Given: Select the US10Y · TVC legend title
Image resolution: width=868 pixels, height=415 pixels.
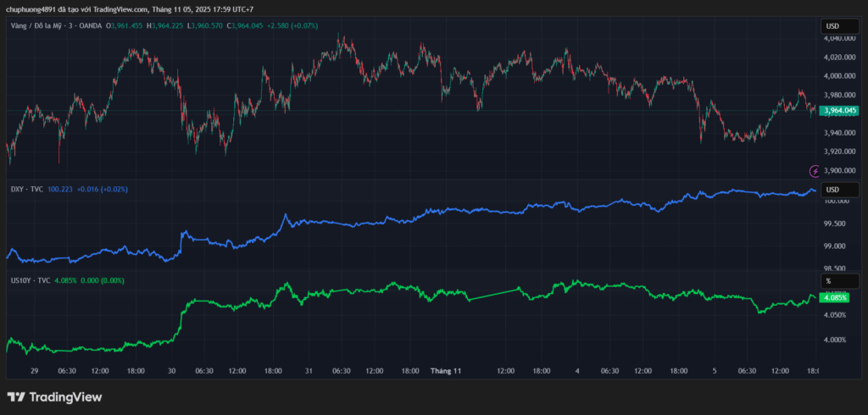Looking at the screenshot, I should click(x=30, y=279).
